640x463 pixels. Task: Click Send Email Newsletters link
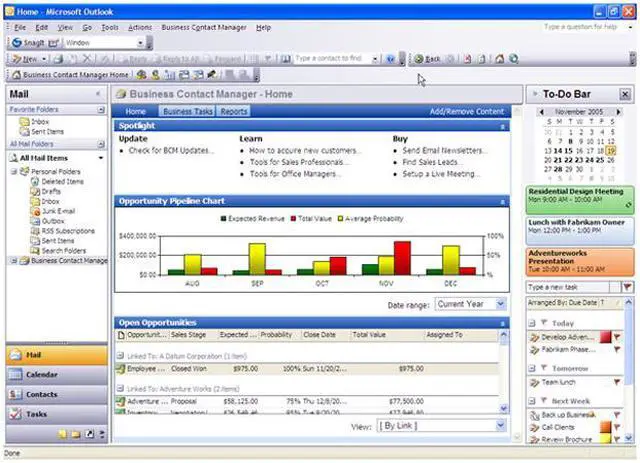coord(445,150)
